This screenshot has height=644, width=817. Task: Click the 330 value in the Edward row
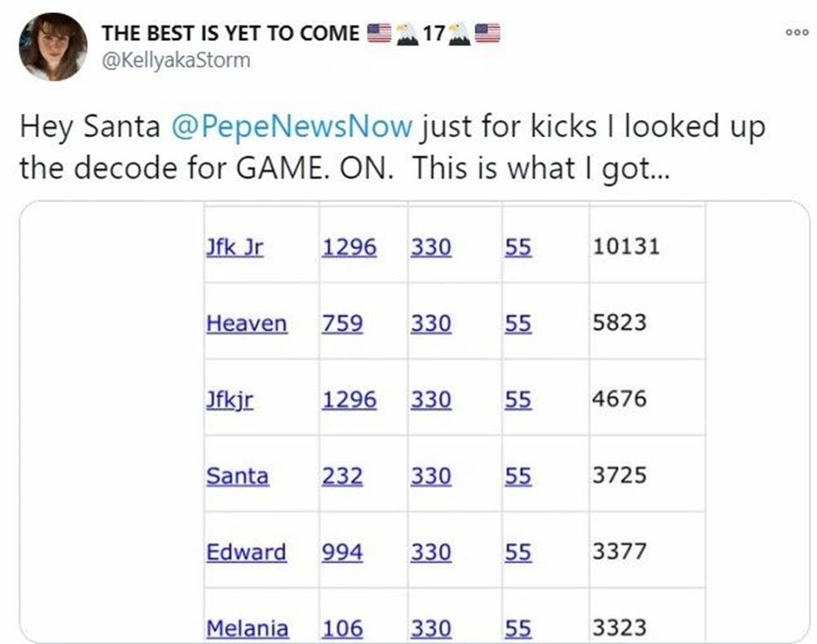(x=431, y=552)
